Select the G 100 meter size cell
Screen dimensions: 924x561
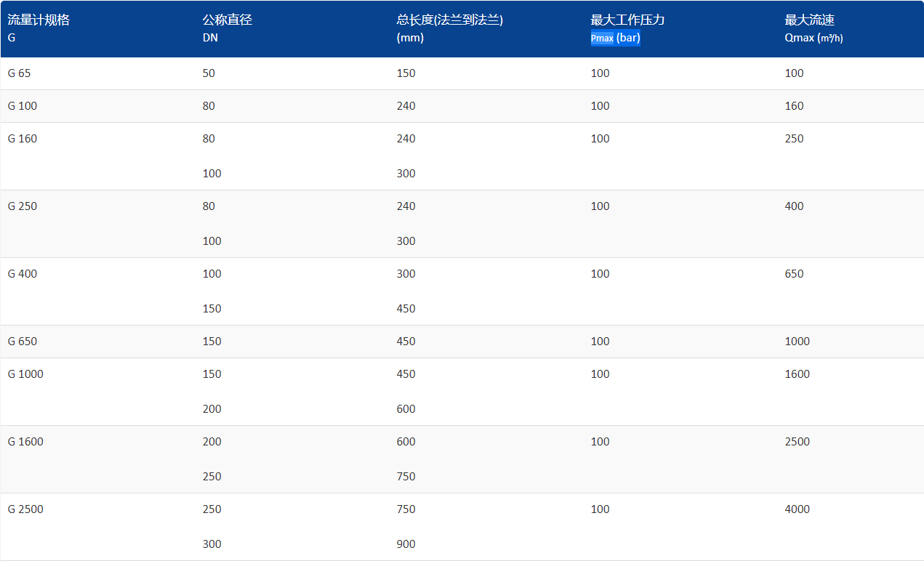[22, 106]
